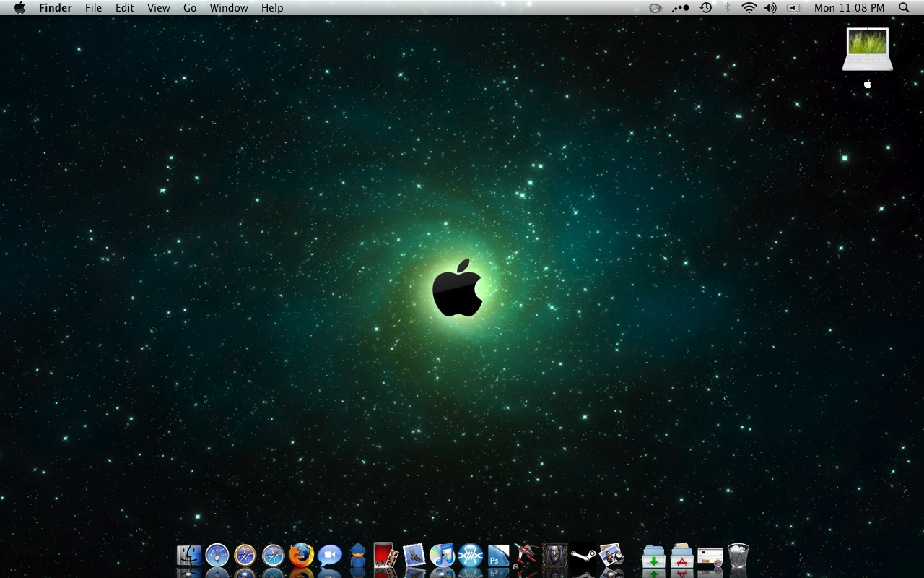Click the Mon 11:08 PM clock

(x=850, y=8)
